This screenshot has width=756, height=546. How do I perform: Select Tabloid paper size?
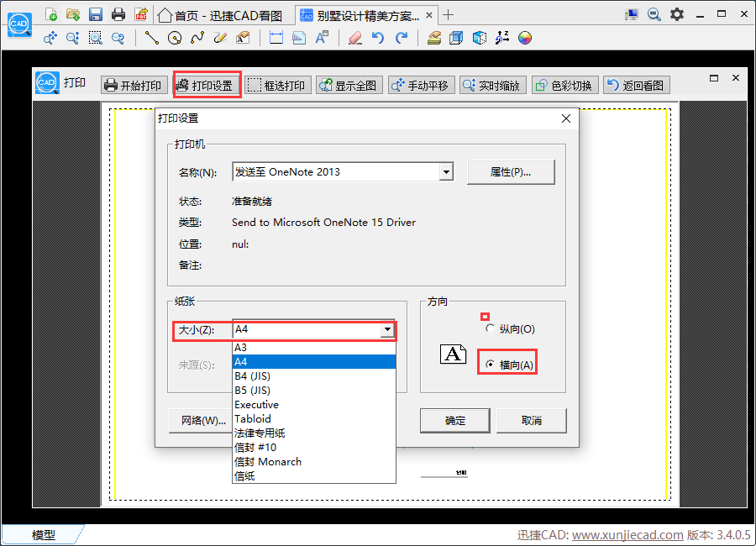[314, 418]
